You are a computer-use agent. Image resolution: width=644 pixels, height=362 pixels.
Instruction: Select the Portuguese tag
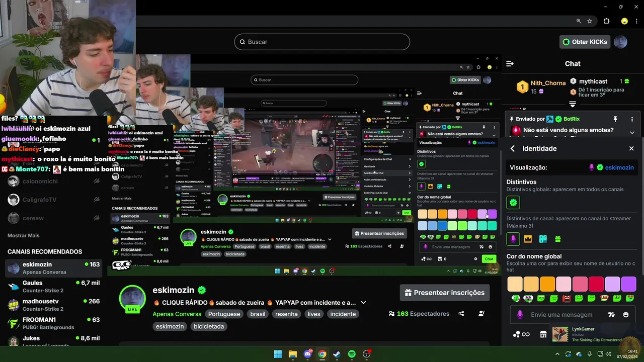pyautogui.click(x=224, y=314)
